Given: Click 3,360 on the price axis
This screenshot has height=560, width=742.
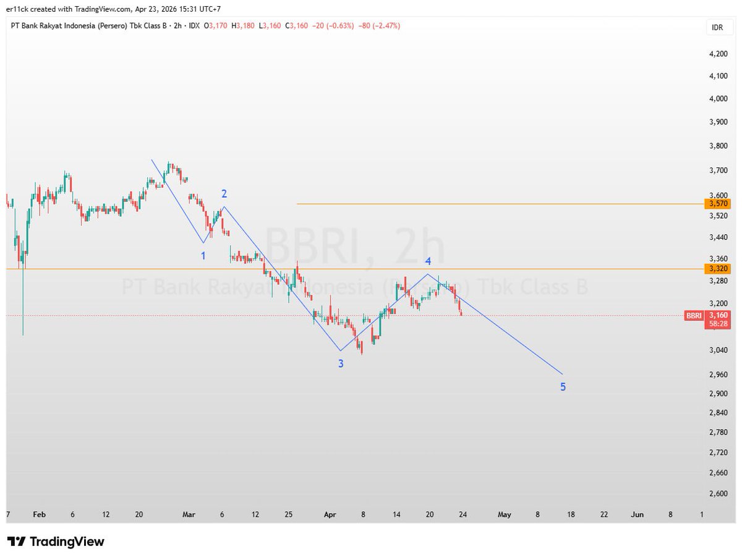Looking at the screenshot, I should pos(719,259).
